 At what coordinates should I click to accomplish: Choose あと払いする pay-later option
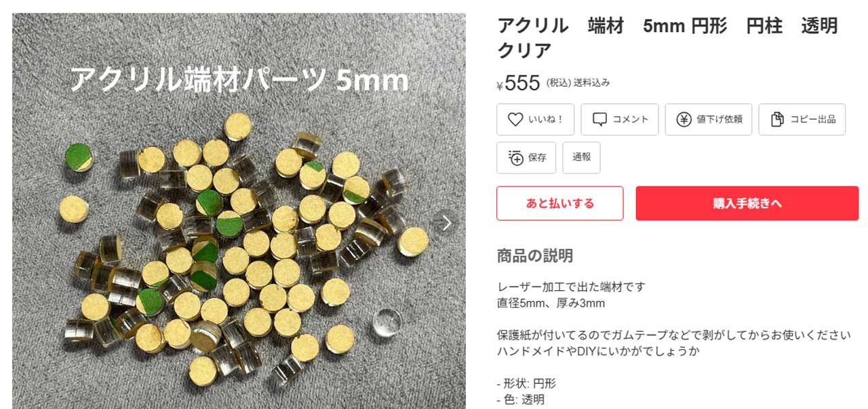point(559,203)
